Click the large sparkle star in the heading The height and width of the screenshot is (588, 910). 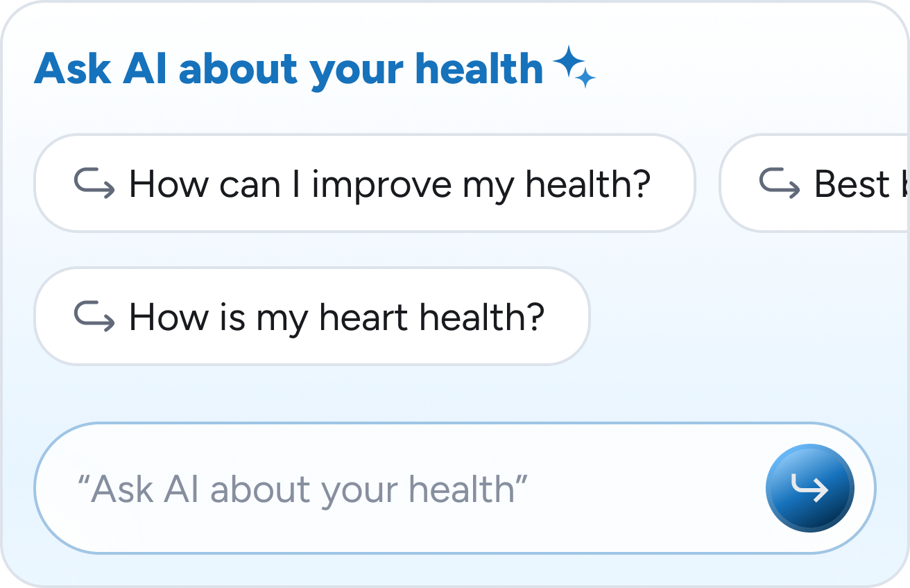pos(569,62)
